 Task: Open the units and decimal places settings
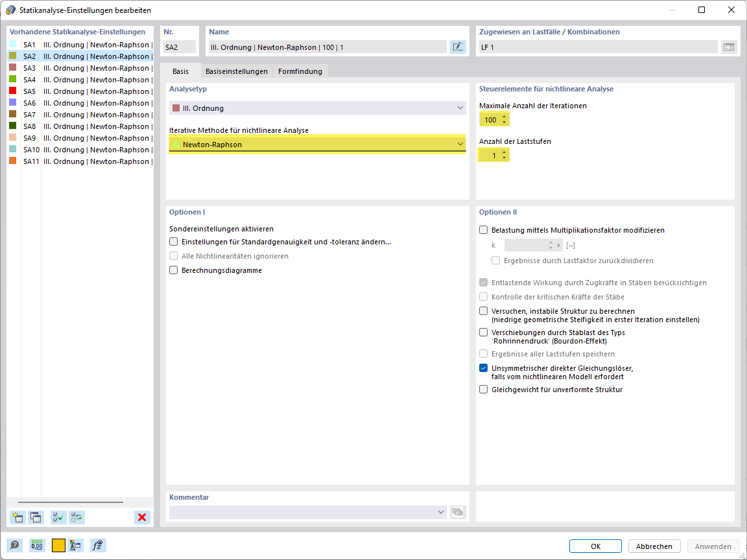38,545
